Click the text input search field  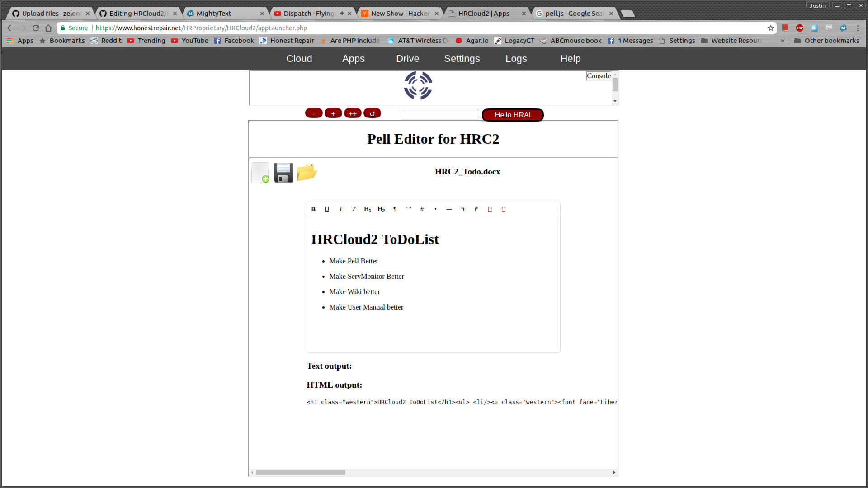click(x=439, y=114)
